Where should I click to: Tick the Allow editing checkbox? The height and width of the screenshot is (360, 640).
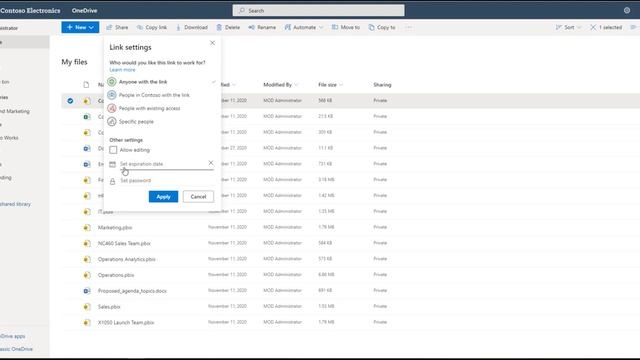(x=113, y=150)
